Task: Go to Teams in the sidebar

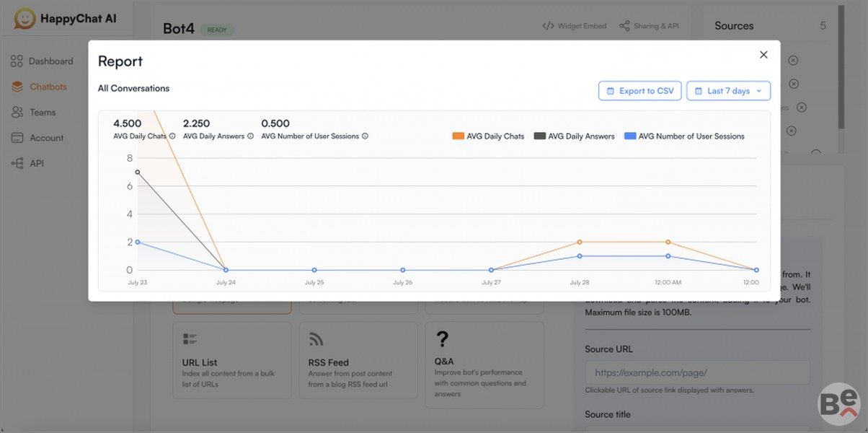Action: tap(43, 113)
